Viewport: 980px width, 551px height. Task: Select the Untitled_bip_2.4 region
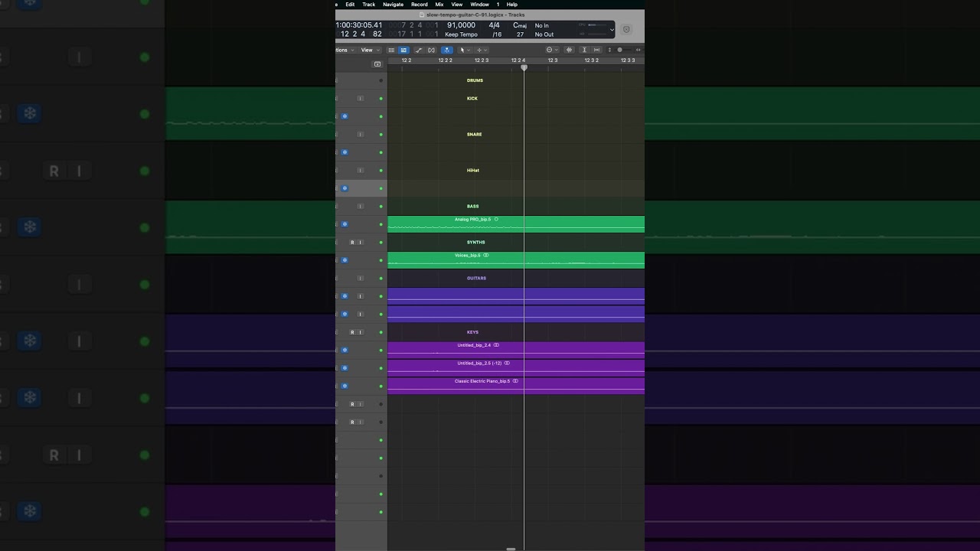pyautogui.click(x=516, y=350)
